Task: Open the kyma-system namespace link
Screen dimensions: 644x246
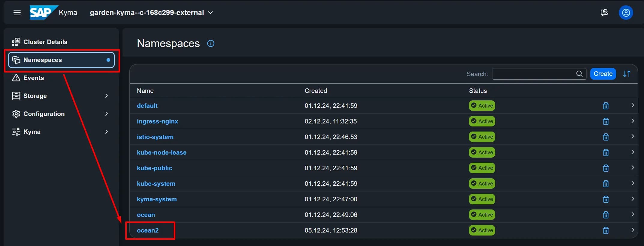Action: tap(157, 199)
